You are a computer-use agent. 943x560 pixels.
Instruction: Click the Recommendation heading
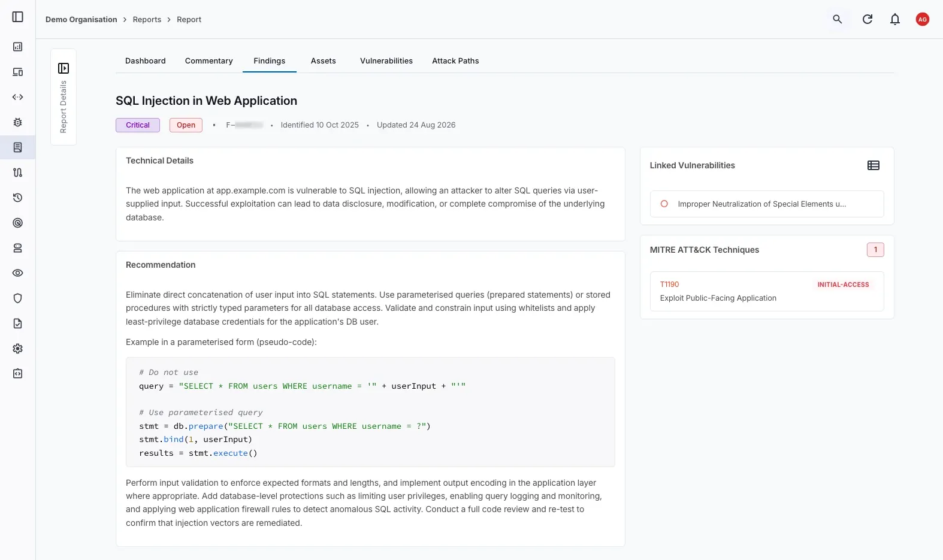point(161,265)
